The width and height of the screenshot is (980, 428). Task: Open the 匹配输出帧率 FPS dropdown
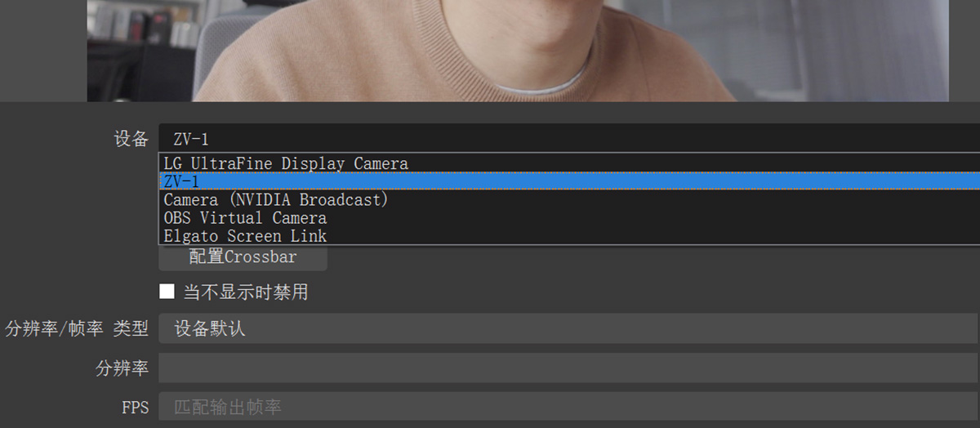click(569, 407)
